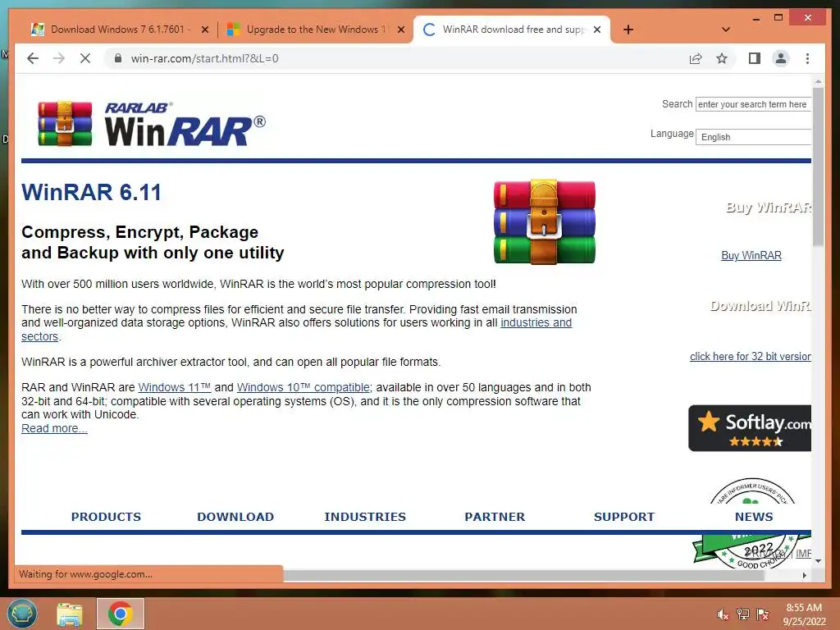Close the WinRAR download tab
The height and width of the screenshot is (630, 840).
[x=597, y=30]
